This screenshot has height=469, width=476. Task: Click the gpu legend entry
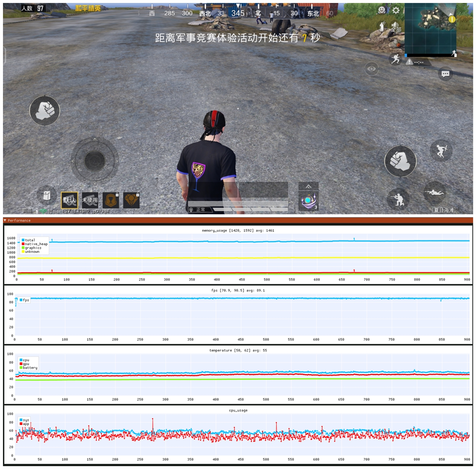25,364
